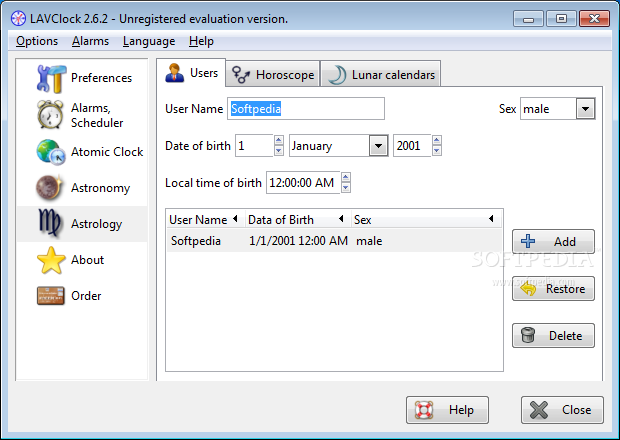
Task: Switch to the Lunar calendars tab
Action: click(381, 74)
